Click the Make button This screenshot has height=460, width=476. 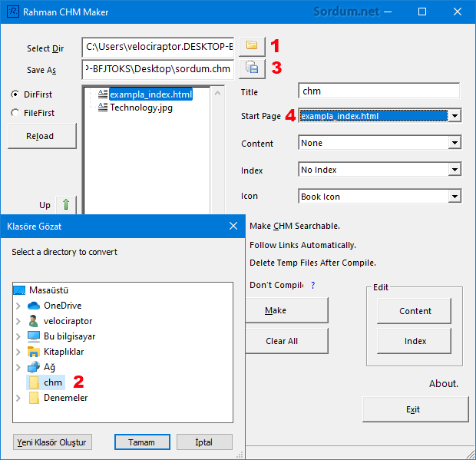tap(286, 310)
